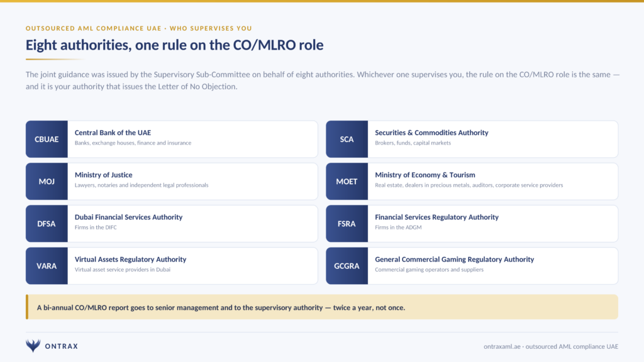Screen dimensions: 644x362
Task: Click 'Brokers, funds, capital markets' text
Action: (413, 143)
